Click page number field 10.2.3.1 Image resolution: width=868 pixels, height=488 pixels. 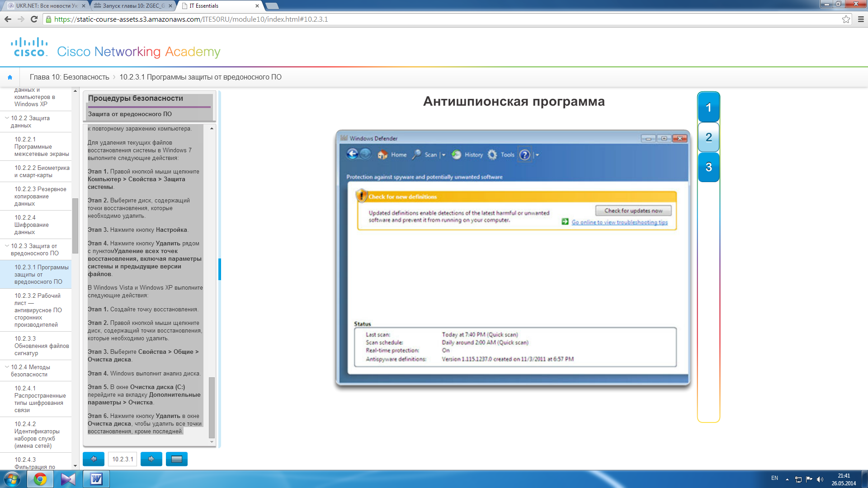coord(123,459)
